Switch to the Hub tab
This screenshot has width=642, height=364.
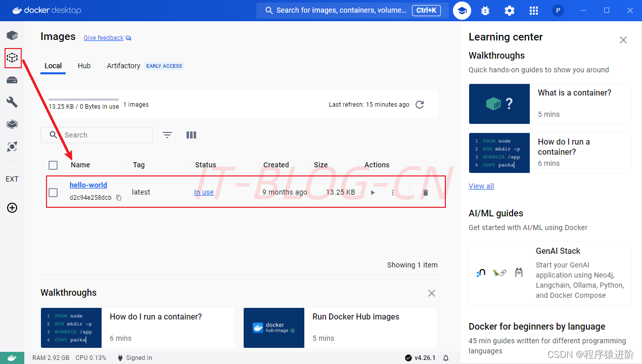pos(84,66)
